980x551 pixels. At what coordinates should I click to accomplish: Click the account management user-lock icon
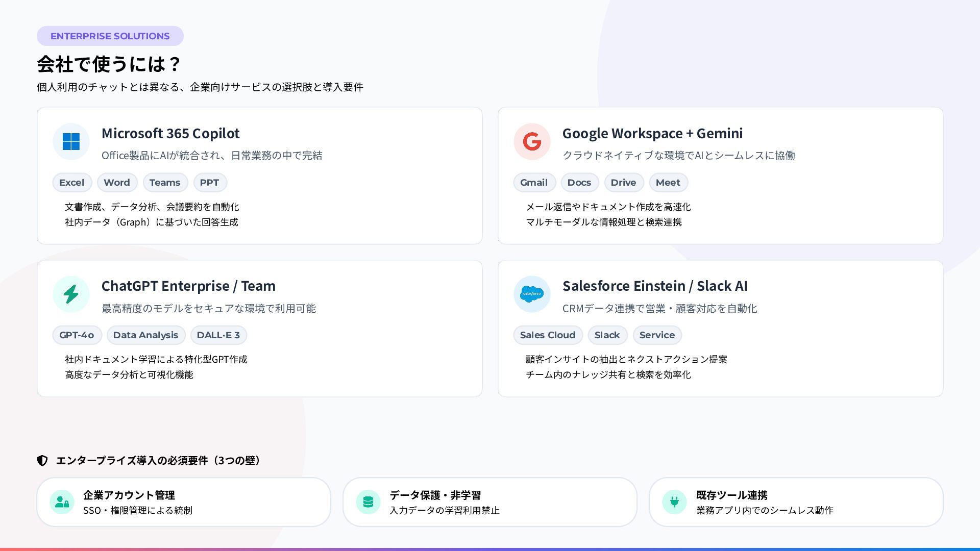pyautogui.click(x=62, y=502)
